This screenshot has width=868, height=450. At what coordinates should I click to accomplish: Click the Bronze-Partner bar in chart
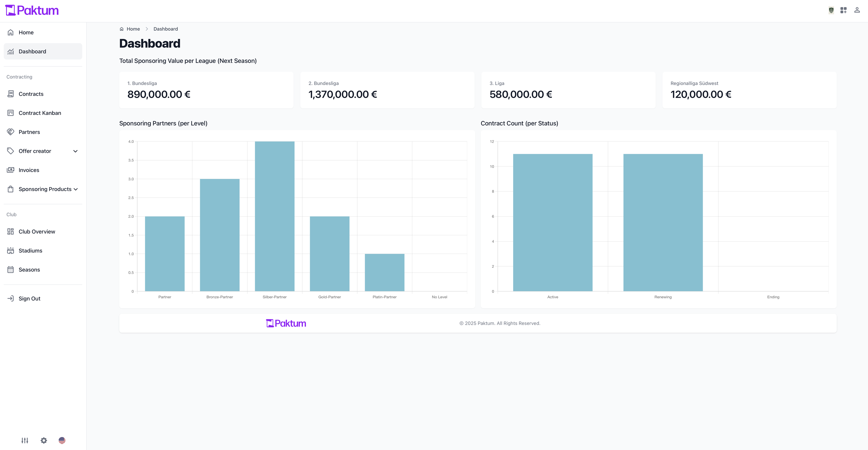[x=220, y=235]
